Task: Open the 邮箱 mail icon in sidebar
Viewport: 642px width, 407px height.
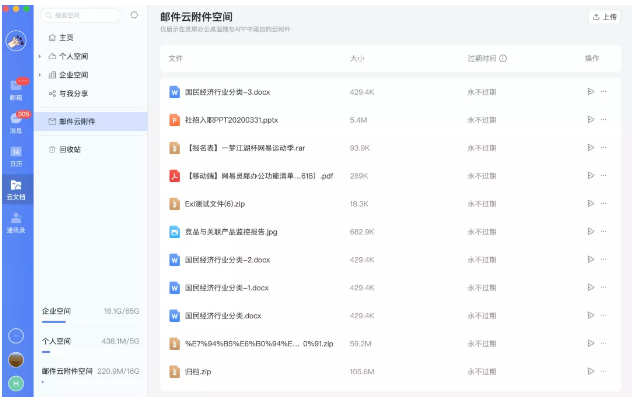Action: pyautogui.click(x=16, y=88)
